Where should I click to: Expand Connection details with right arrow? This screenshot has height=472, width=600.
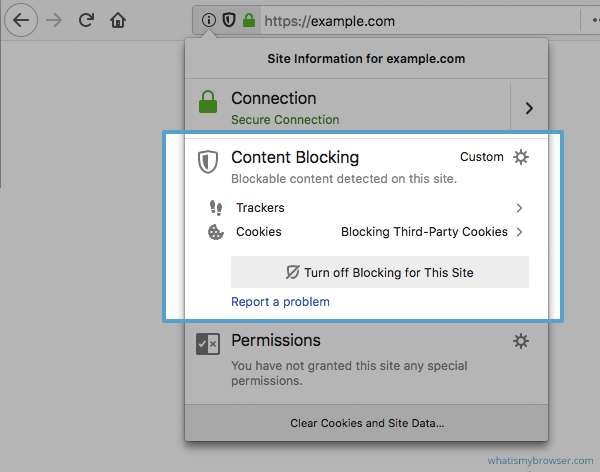tap(529, 108)
